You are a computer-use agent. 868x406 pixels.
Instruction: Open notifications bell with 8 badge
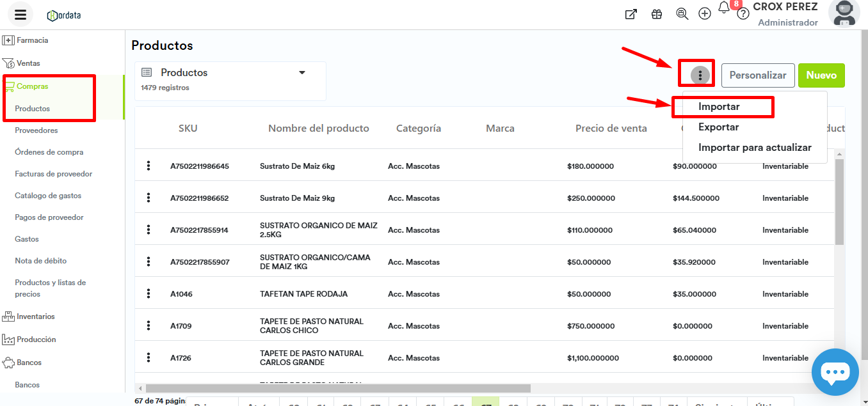click(x=724, y=8)
